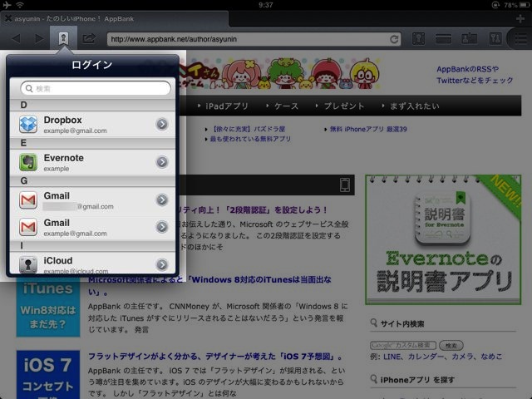Open the Evernoteの説明書アプリ banner
This screenshot has height=399, width=532.
(443, 239)
